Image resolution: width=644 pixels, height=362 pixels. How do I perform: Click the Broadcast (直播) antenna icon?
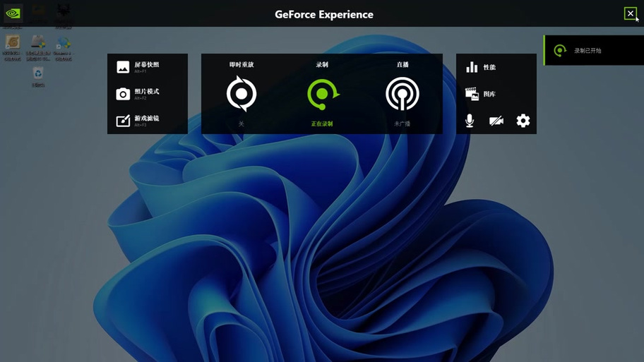402,94
